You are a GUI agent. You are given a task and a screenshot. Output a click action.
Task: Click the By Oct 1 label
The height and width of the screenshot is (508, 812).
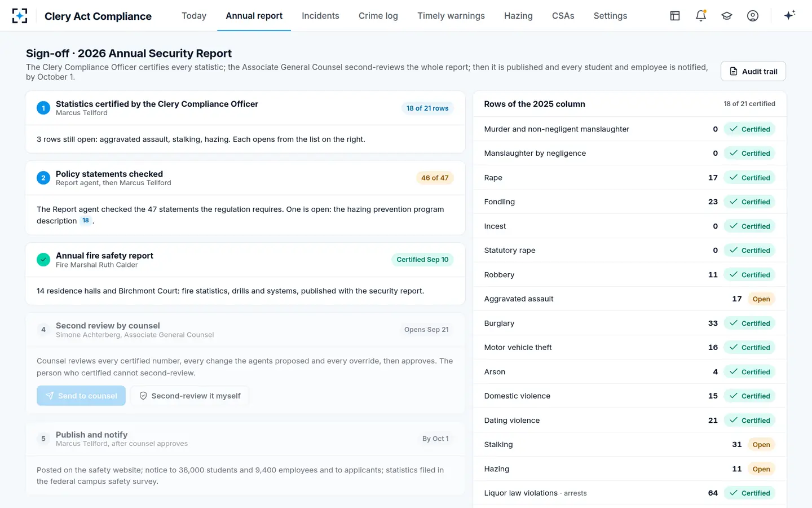tap(435, 439)
